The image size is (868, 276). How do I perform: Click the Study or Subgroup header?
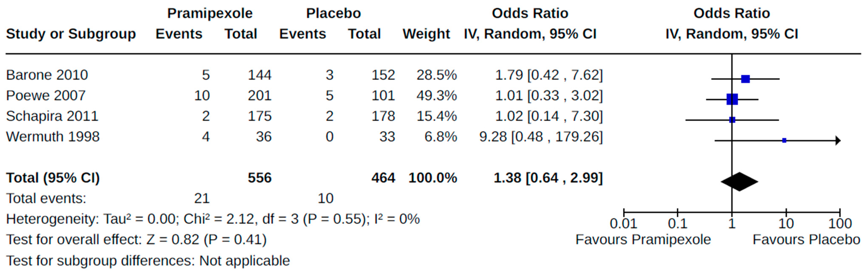(71, 34)
